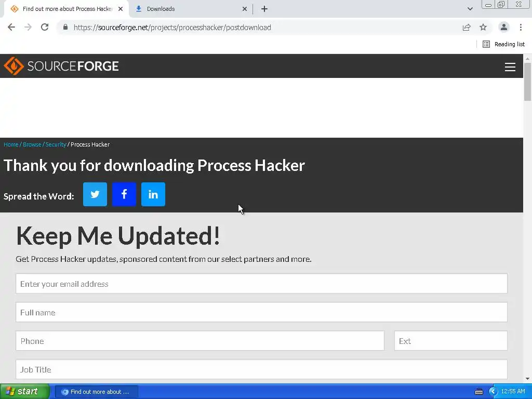Click the padlock site info icon

(x=65, y=27)
